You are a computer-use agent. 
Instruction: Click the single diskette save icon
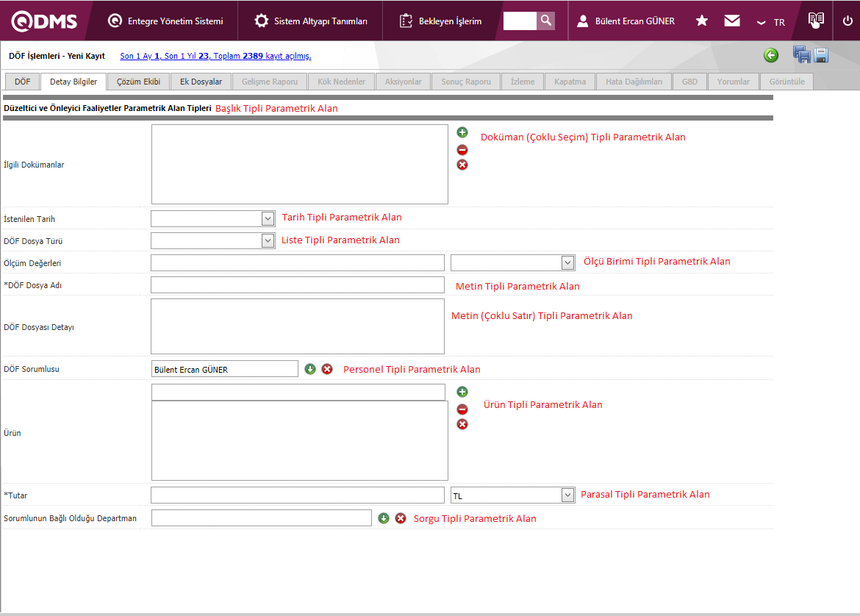821,55
